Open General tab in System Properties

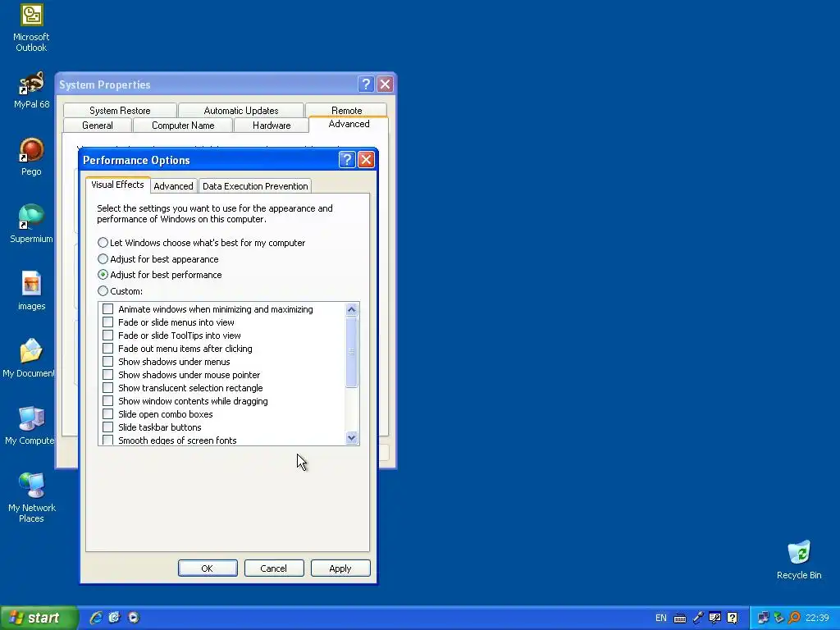[x=98, y=126]
